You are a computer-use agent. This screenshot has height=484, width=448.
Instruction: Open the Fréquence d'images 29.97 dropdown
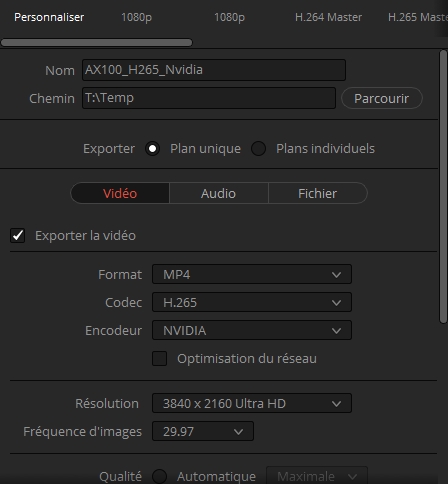203,431
